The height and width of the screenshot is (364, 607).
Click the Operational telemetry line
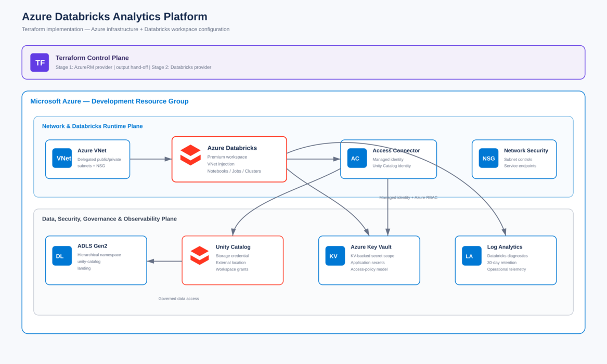507,269
